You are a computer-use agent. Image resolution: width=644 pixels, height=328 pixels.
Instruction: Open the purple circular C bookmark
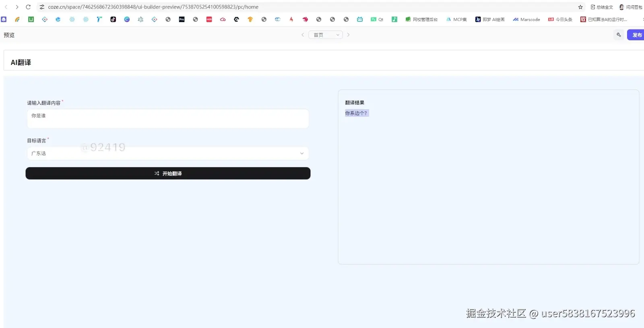pyautogui.click(x=127, y=19)
